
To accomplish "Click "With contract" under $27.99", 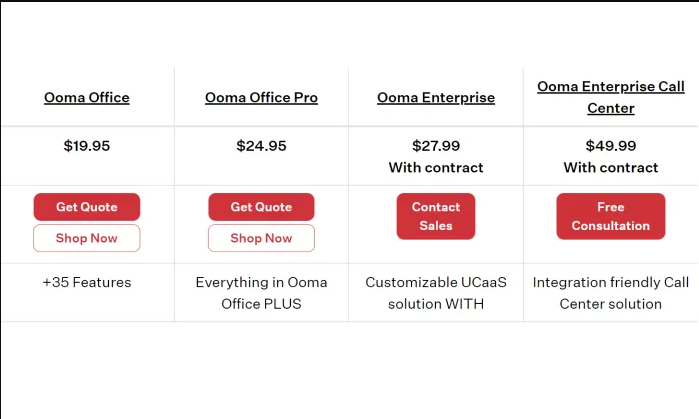I will click(x=436, y=168).
